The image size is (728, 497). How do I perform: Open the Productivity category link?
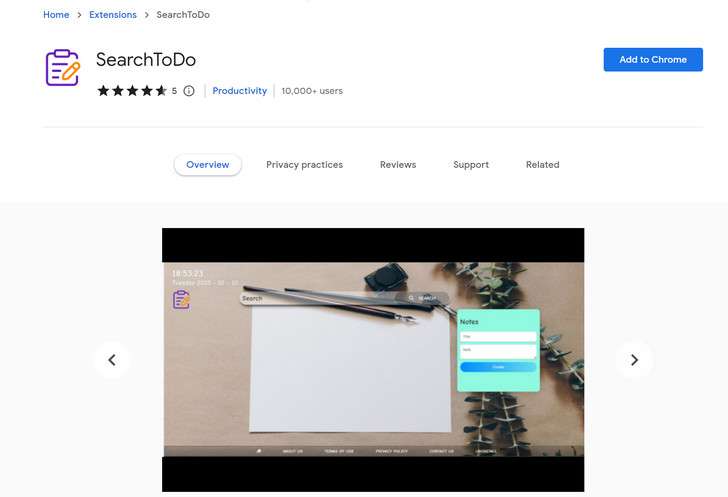[x=240, y=91]
